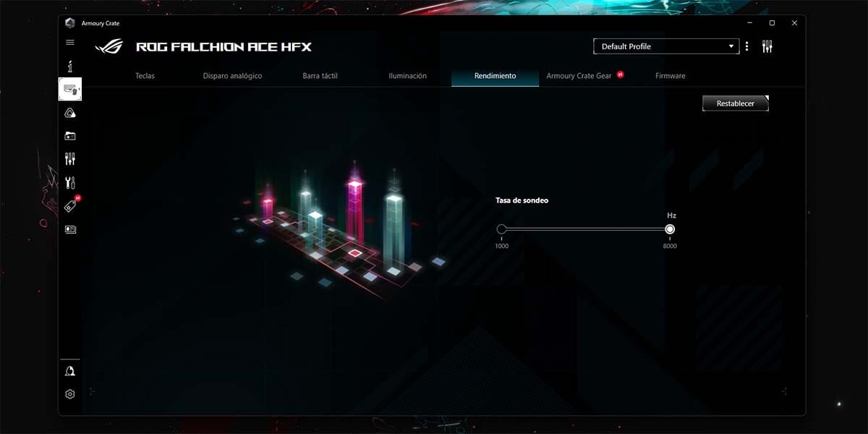This screenshot has width=868, height=434.
Task: Click the Restablecer button
Action: coord(735,103)
